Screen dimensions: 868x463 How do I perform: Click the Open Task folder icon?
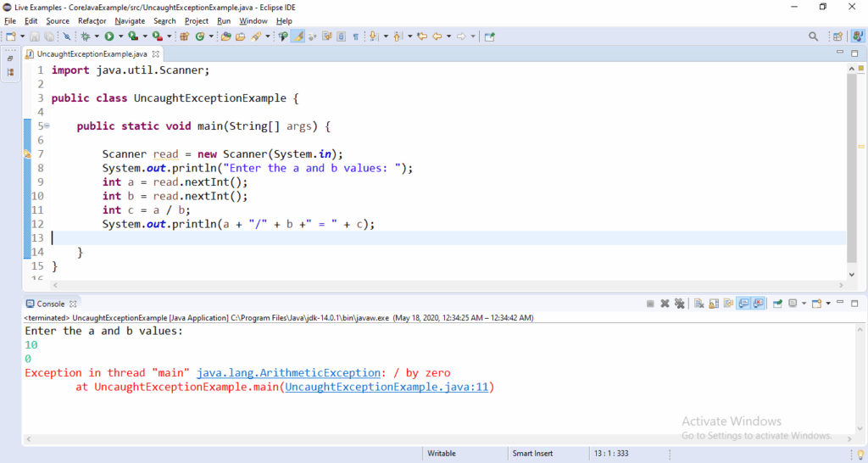click(x=240, y=36)
